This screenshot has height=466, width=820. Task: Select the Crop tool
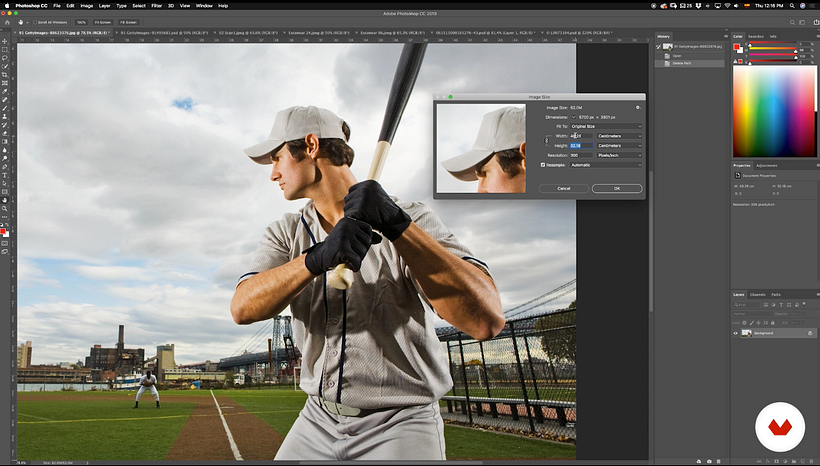[5, 75]
